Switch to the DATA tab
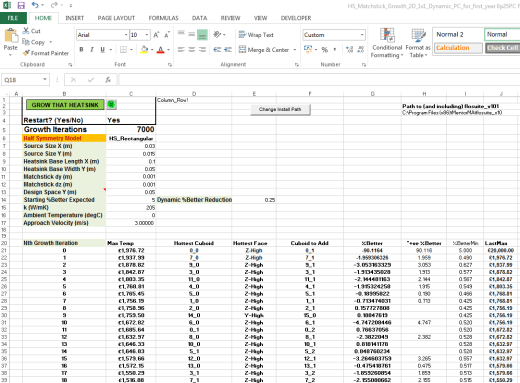This screenshot has width=520, height=383. pos(199,18)
